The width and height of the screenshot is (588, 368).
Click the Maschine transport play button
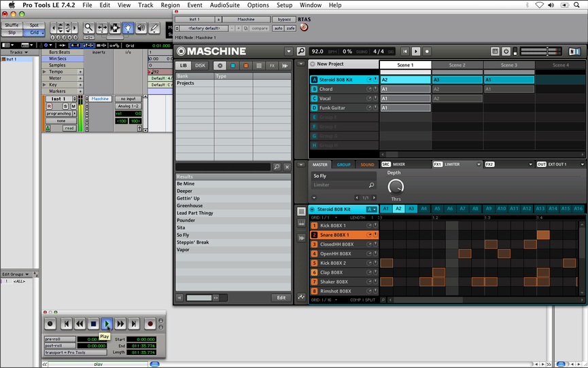pos(417,52)
